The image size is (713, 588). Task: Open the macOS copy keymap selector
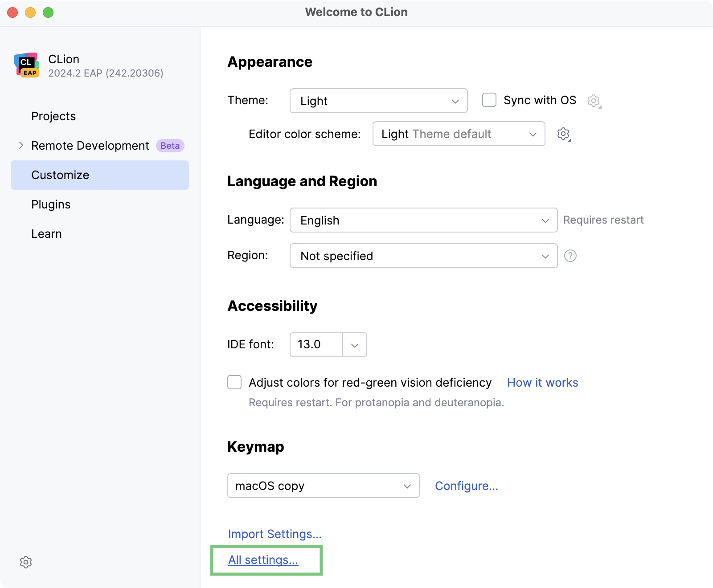pos(323,486)
